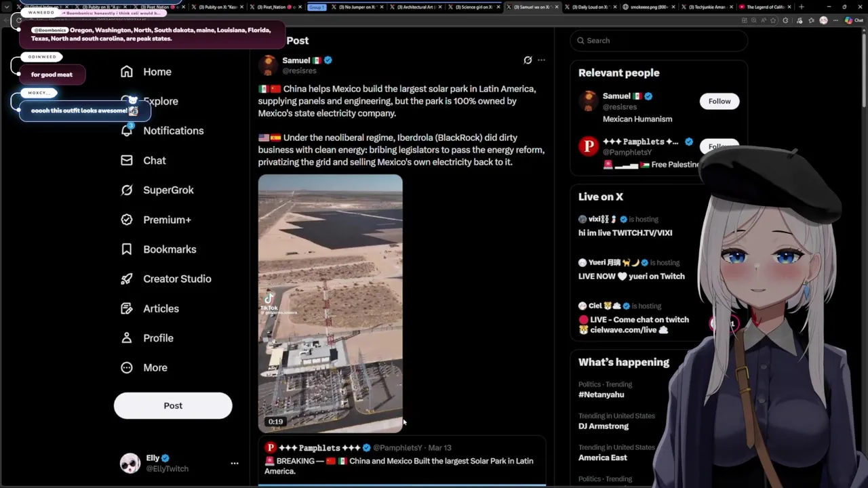Open Articles in the sidebar
The width and height of the screenshot is (868, 488).
(149, 308)
